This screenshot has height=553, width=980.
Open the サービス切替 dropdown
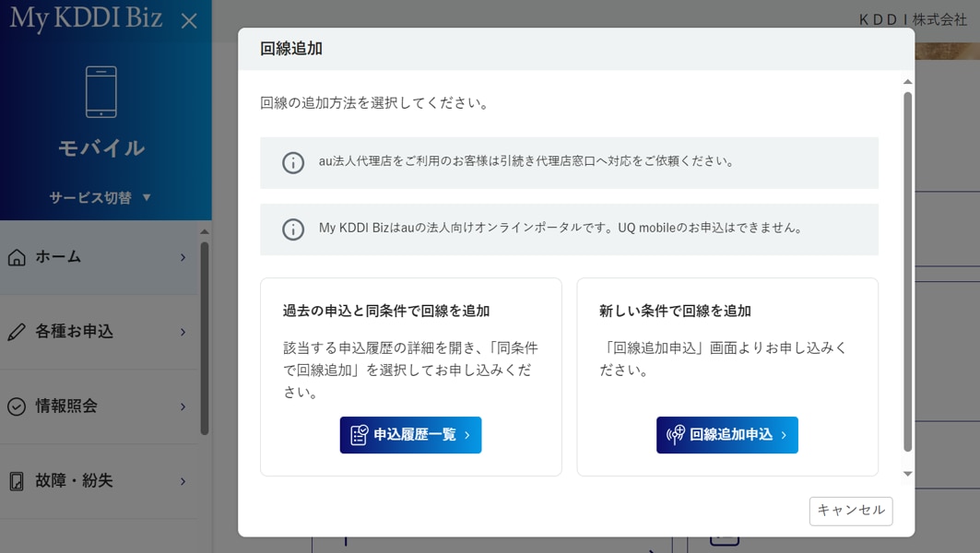tap(100, 197)
